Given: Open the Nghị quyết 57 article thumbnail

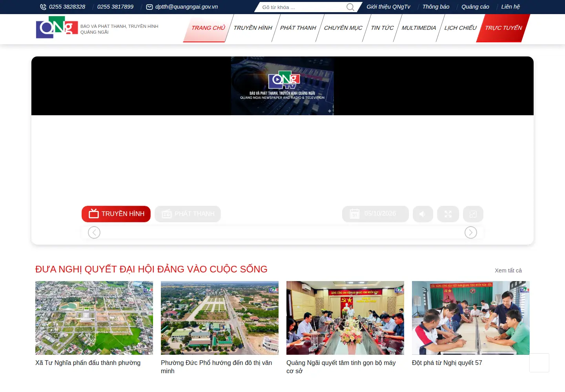Looking at the screenshot, I should coord(471,318).
